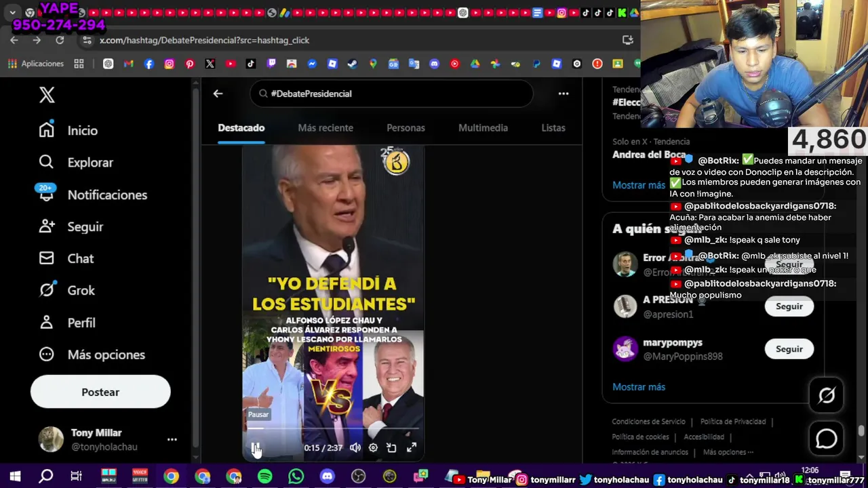Screen dimensions: 868x488
Task: Open Aplicaciones in bookmarks bar
Action: [36, 64]
